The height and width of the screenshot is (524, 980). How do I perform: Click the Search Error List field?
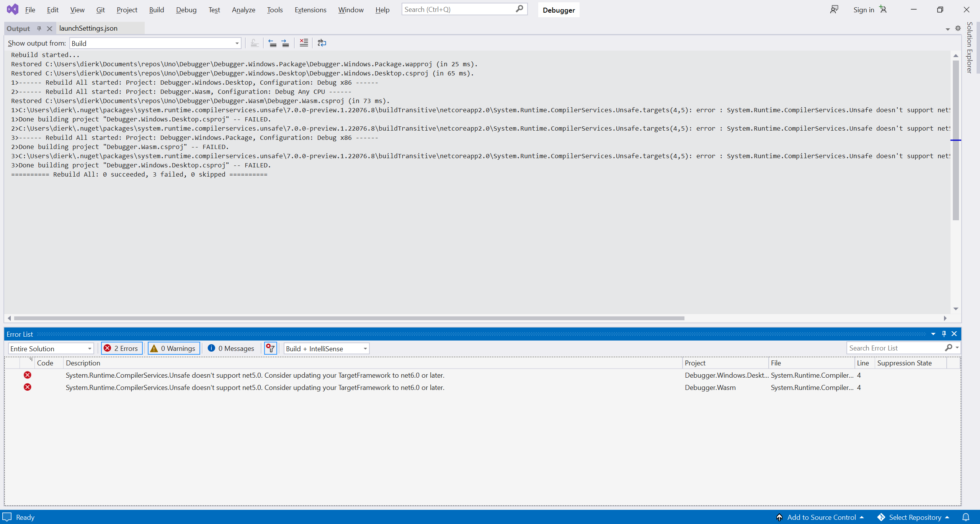pyautogui.click(x=896, y=348)
